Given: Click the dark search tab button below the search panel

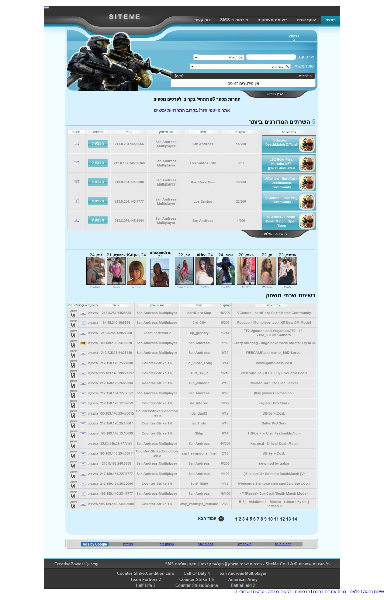Looking at the screenshot, I should pyautogui.click(x=275, y=94).
